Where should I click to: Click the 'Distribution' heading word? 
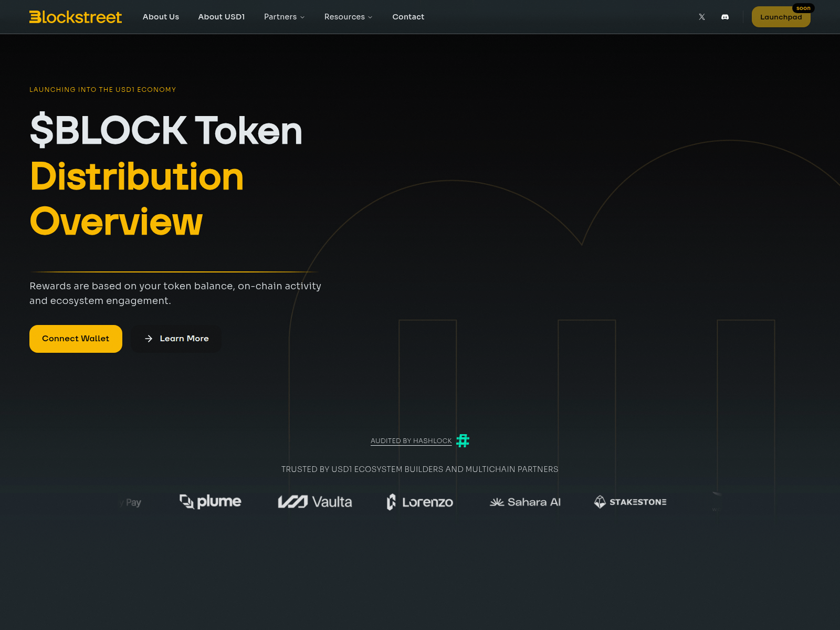point(136,176)
